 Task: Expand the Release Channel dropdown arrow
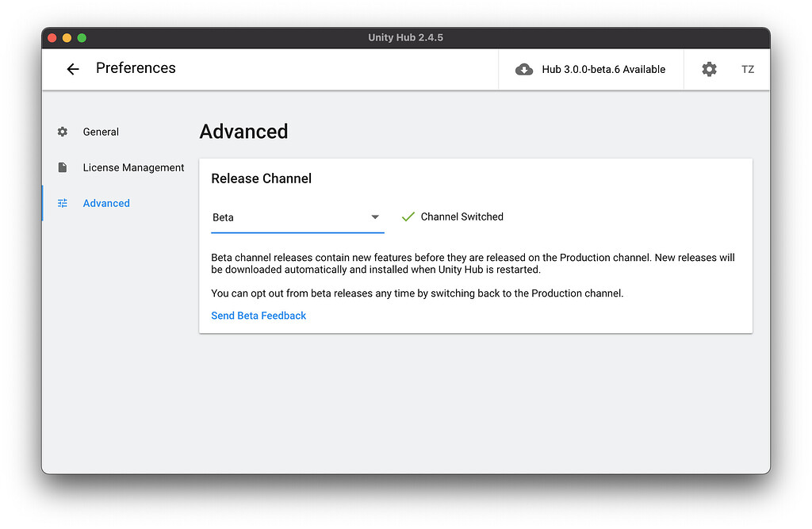375,217
